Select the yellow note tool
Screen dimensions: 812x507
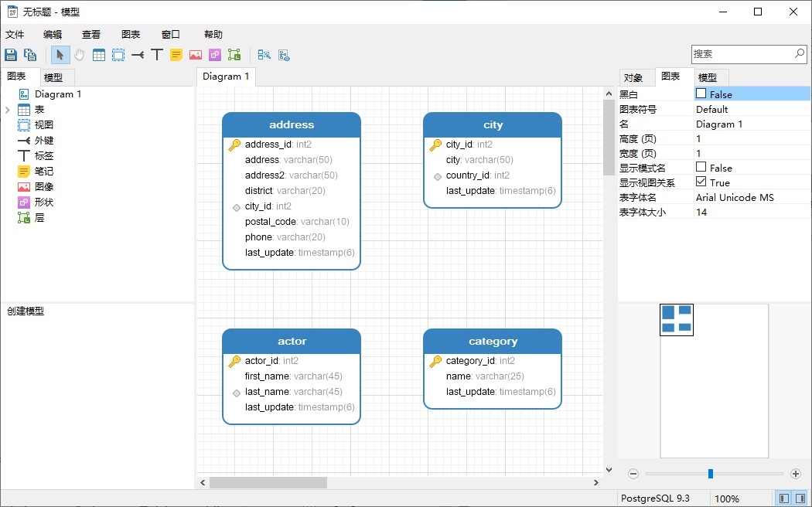(176, 54)
